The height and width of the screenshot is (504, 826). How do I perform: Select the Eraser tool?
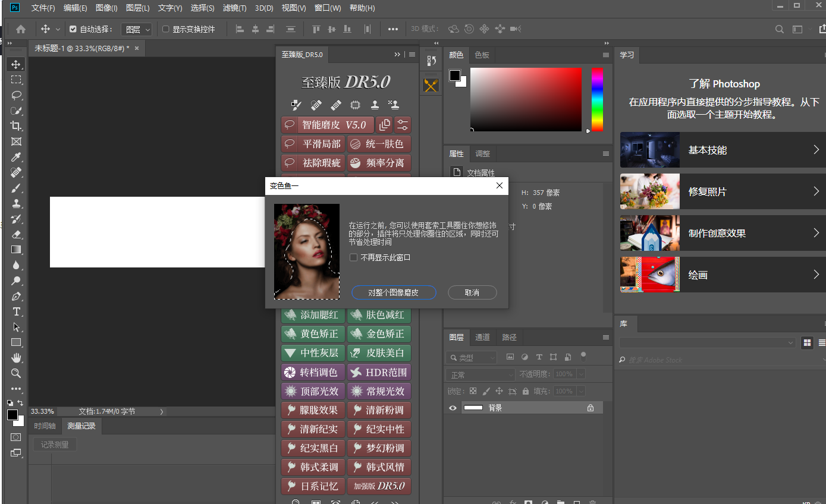pyautogui.click(x=16, y=234)
